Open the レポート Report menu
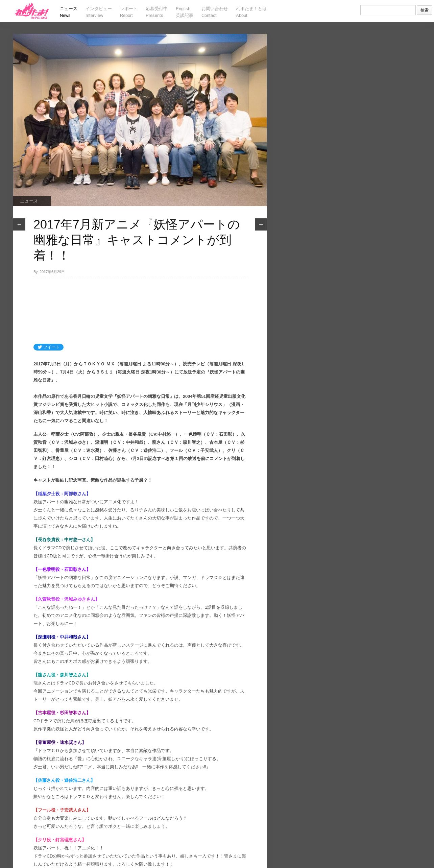Viewport: 434px width, 868px height. coord(128,12)
